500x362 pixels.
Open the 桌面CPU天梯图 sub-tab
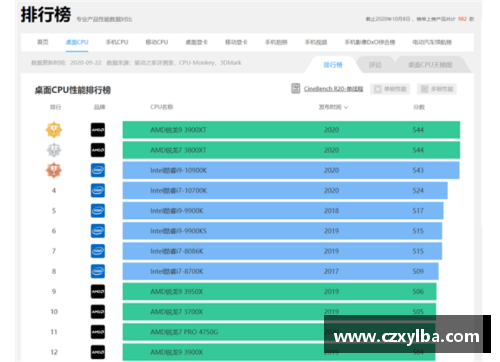[x=430, y=65]
